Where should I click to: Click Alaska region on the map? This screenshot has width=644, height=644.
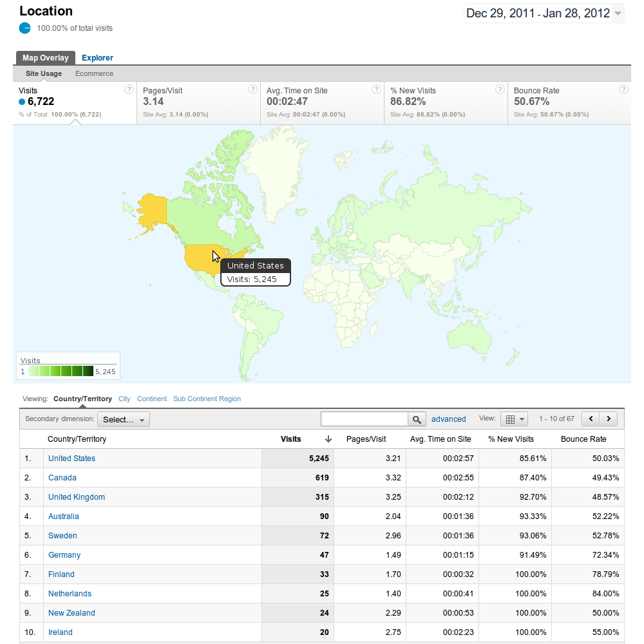[153, 211]
